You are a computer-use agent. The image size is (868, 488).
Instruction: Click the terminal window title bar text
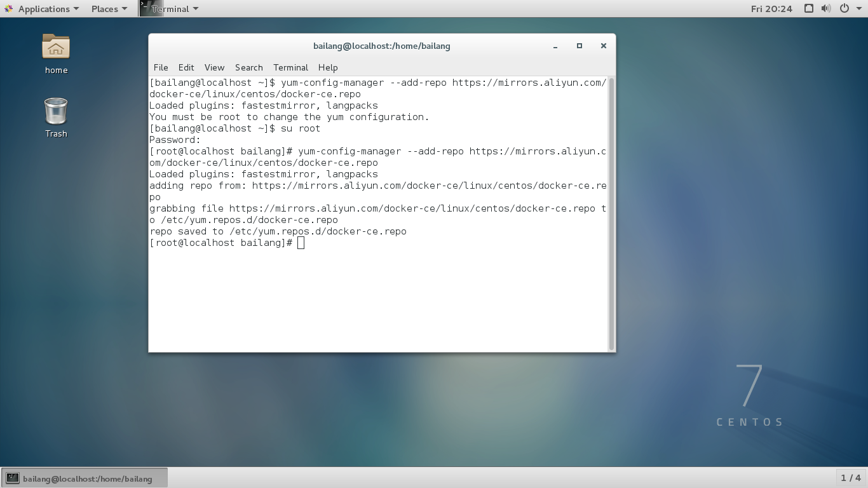382,46
